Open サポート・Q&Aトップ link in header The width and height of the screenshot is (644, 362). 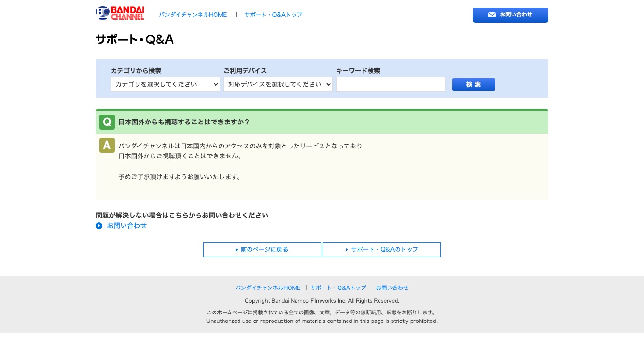pos(273,15)
